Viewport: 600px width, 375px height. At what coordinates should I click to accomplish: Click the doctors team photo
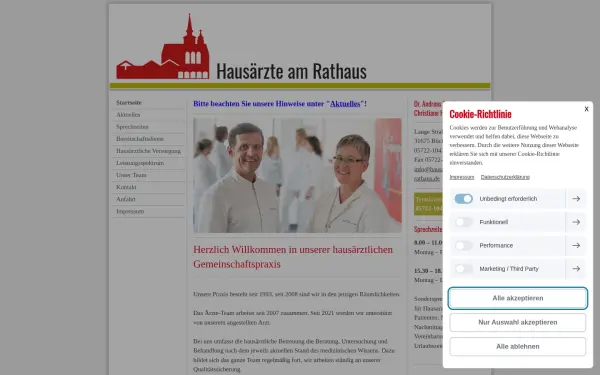click(297, 175)
